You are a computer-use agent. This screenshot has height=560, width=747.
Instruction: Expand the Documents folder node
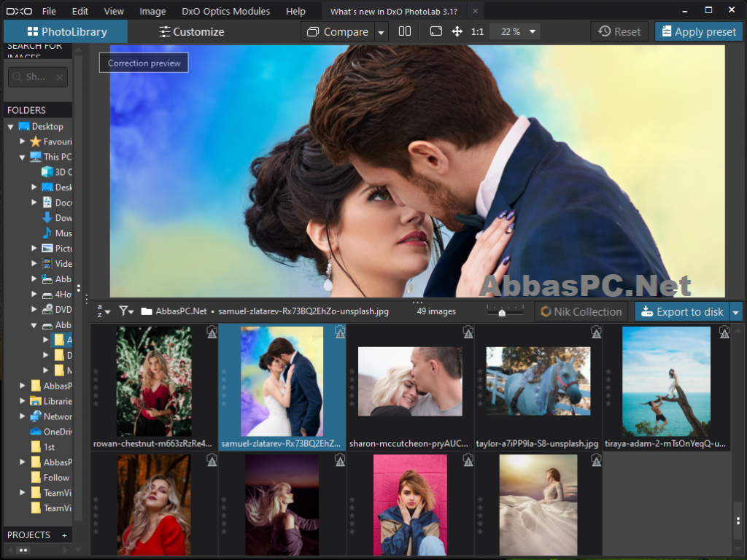click(x=34, y=203)
